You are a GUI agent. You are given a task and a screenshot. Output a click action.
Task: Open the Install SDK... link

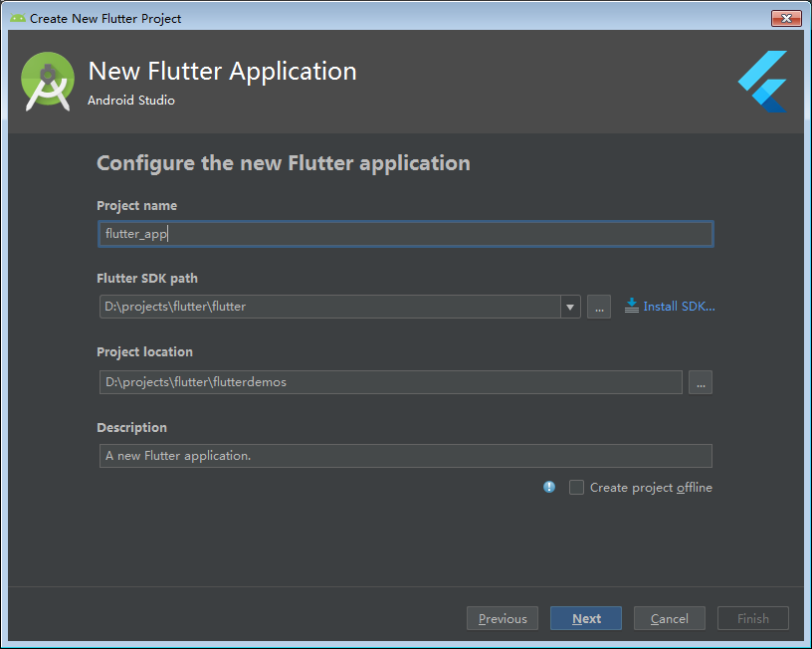(679, 307)
